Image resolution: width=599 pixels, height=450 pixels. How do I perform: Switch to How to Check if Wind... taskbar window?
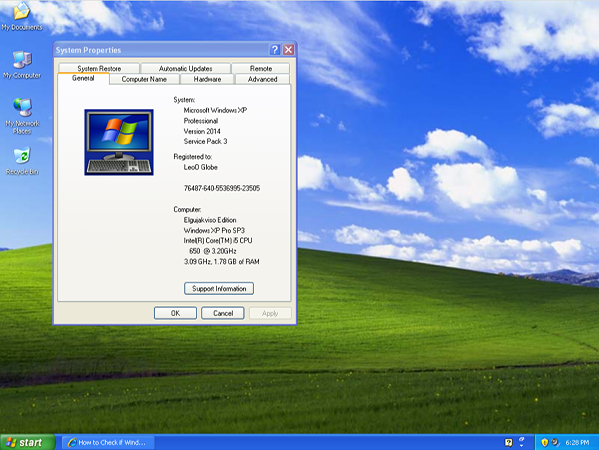108,442
